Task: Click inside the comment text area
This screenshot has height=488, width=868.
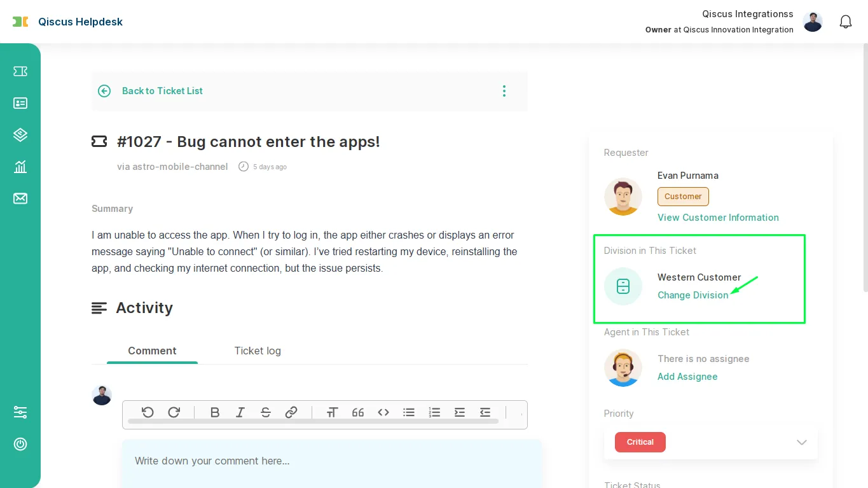Action: pos(331,463)
